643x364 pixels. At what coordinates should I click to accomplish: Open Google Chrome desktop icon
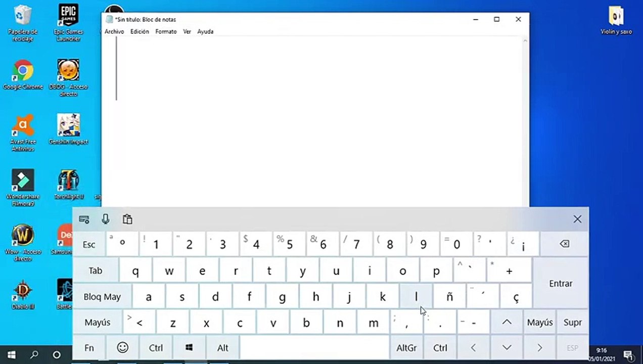(x=23, y=75)
